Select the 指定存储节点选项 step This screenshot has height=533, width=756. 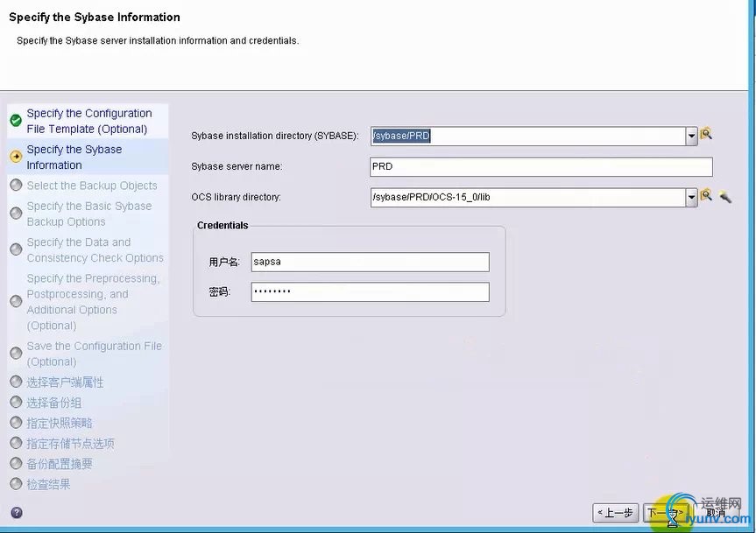coord(70,444)
